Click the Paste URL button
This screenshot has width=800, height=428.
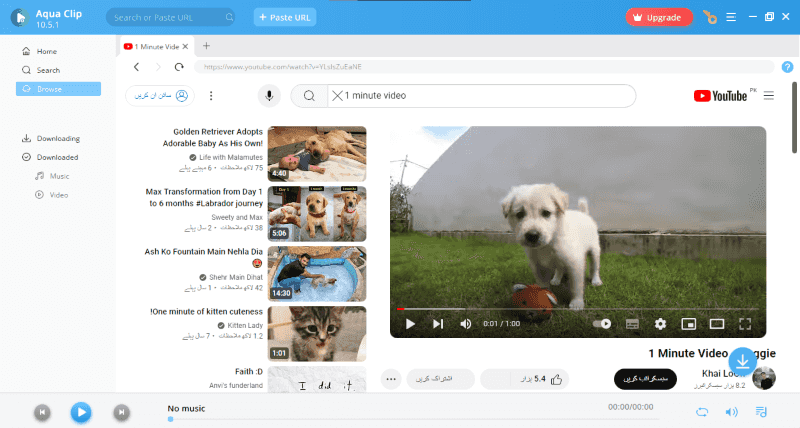pyautogui.click(x=284, y=17)
